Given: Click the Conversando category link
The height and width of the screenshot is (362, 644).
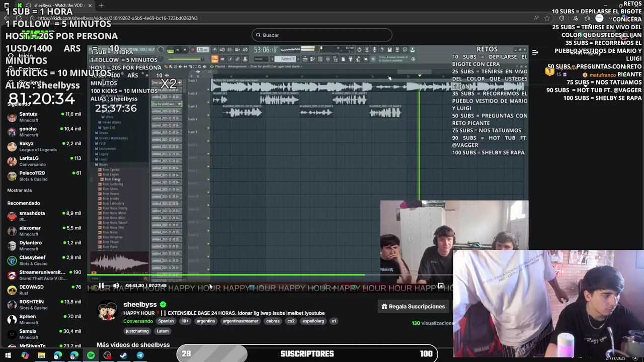Looking at the screenshot, I should point(138,321).
